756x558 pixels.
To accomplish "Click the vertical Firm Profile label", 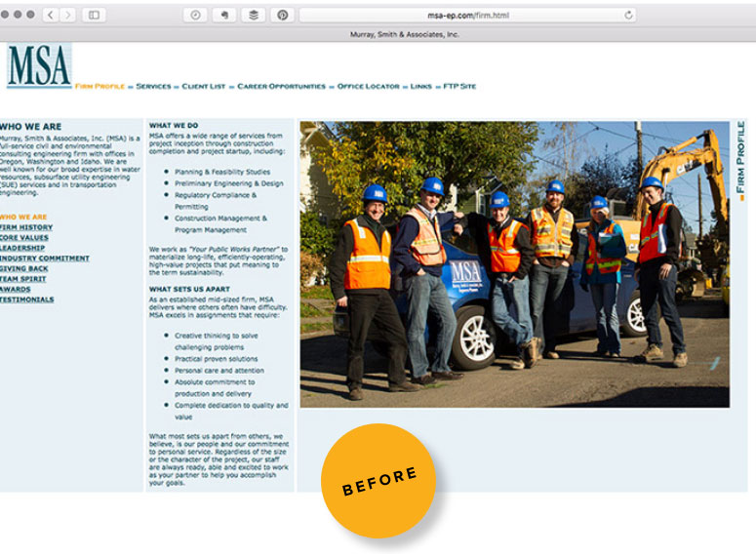I will (x=740, y=159).
